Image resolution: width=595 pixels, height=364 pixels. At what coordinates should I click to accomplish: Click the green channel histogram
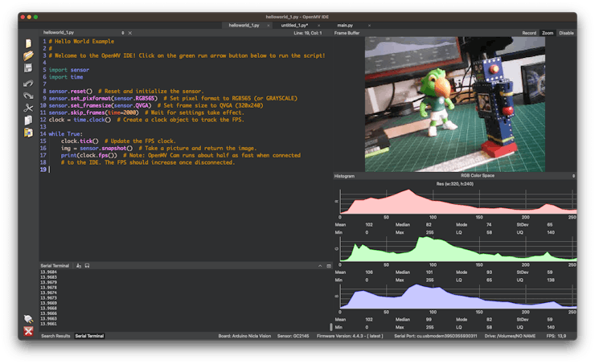(x=458, y=249)
